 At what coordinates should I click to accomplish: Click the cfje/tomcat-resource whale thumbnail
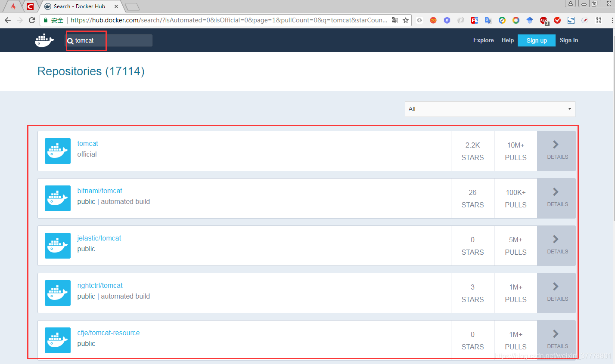pos(58,340)
